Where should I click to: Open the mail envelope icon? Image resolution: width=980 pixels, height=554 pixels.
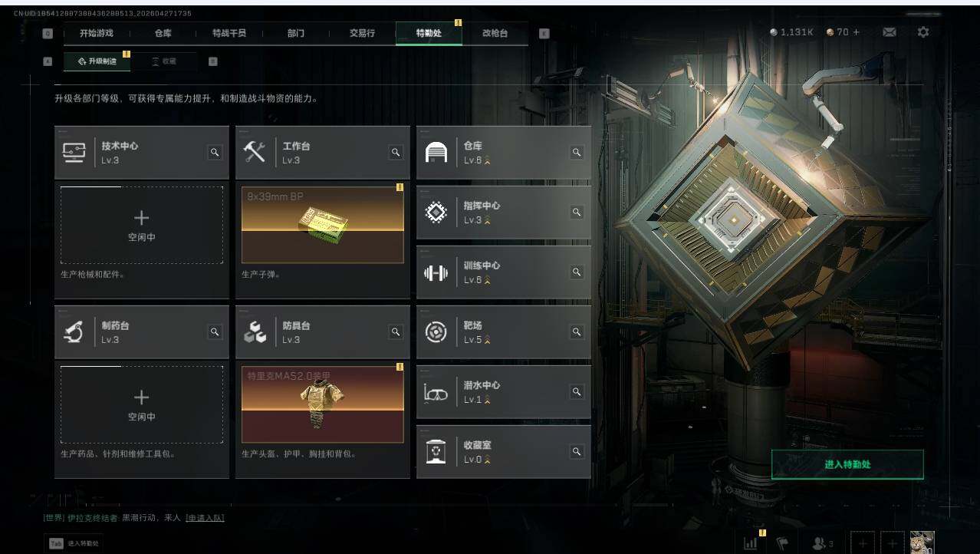[x=889, y=32]
